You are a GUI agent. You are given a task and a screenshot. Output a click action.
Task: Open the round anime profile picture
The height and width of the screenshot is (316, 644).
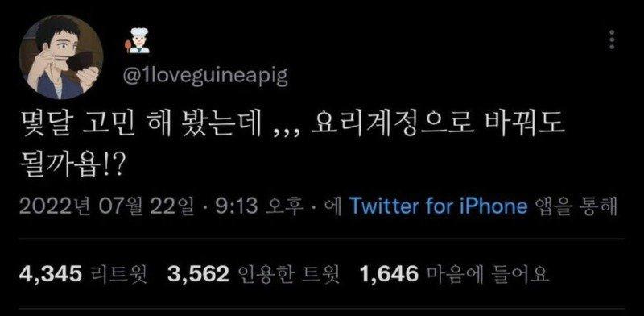pos(61,57)
